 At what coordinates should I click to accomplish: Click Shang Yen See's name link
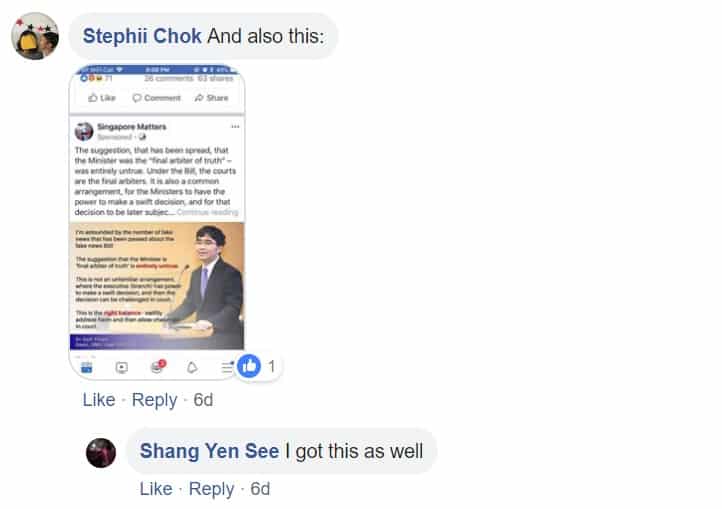point(209,451)
